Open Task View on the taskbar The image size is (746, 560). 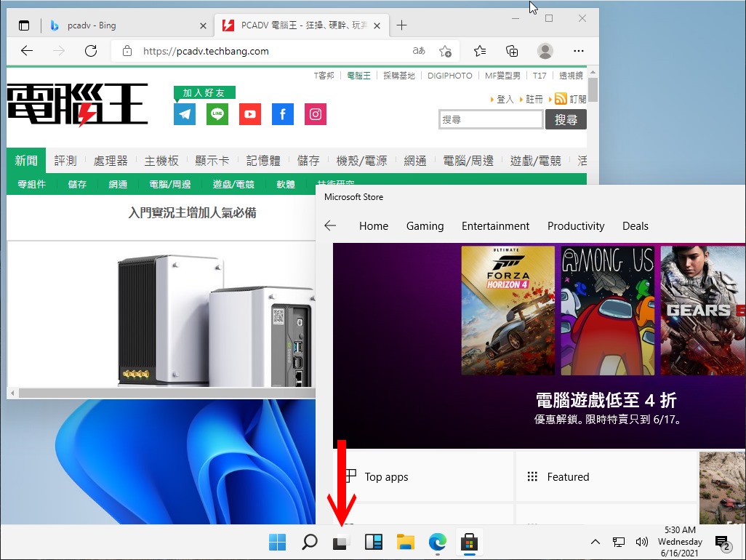[x=341, y=542]
